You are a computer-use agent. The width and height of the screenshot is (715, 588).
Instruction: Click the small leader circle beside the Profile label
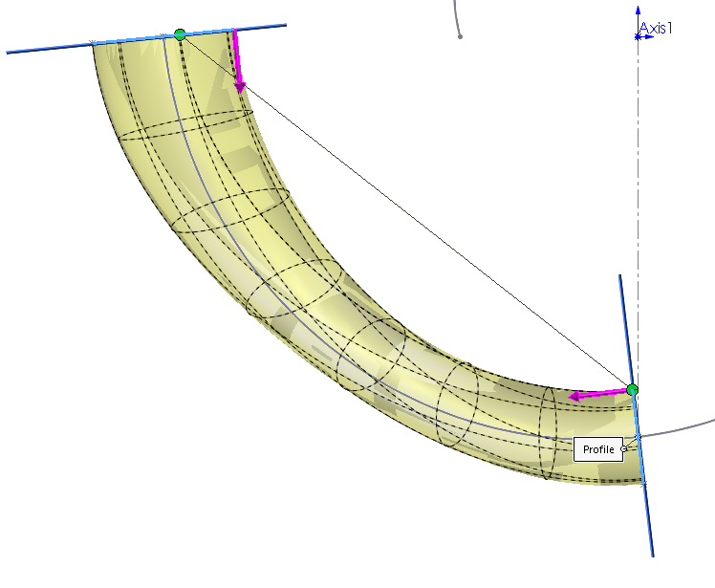(623, 447)
